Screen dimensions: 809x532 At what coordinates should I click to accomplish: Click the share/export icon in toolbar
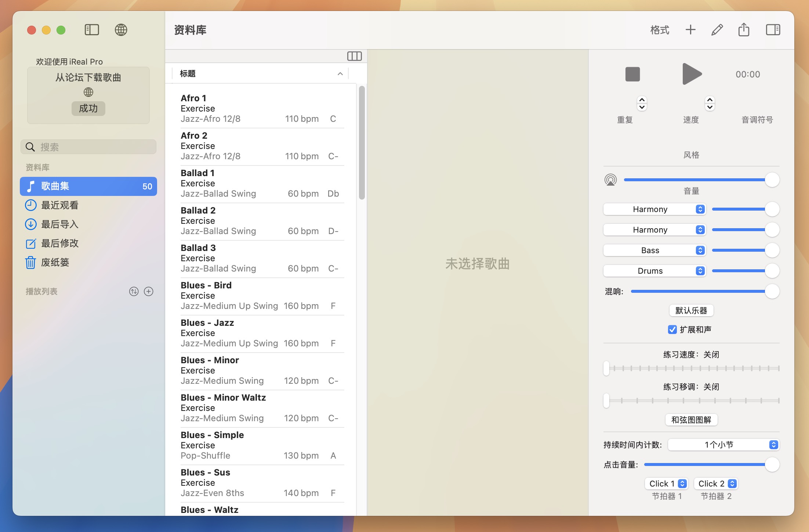pyautogui.click(x=745, y=30)
